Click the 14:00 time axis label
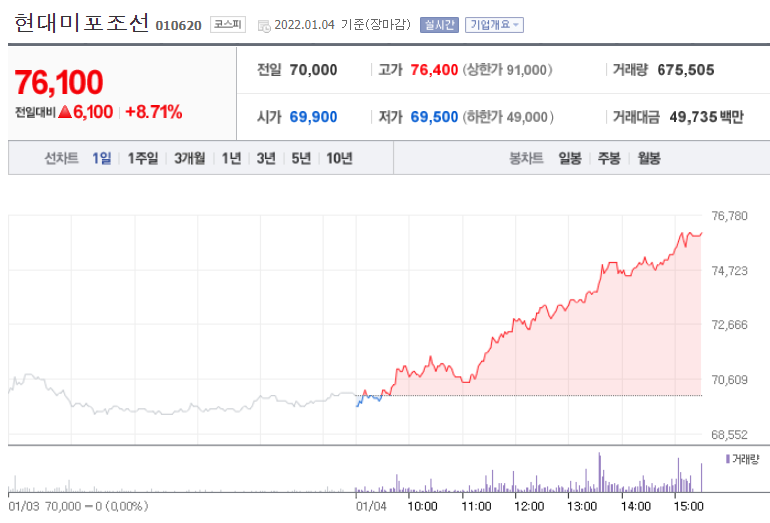 click(636, 506)
